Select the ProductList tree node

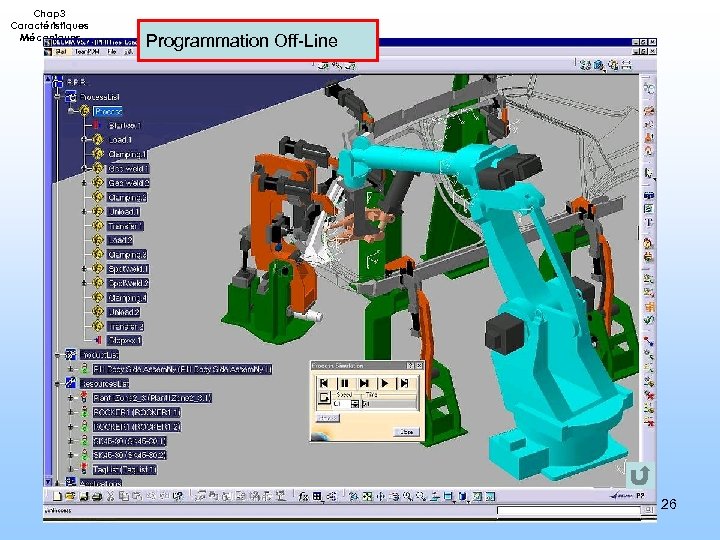99,355
